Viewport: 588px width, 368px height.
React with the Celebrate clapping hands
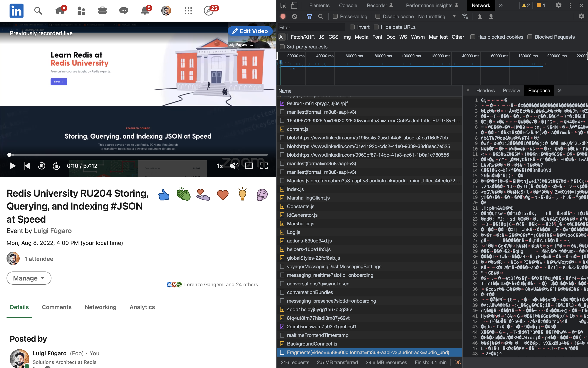[184, 194]
